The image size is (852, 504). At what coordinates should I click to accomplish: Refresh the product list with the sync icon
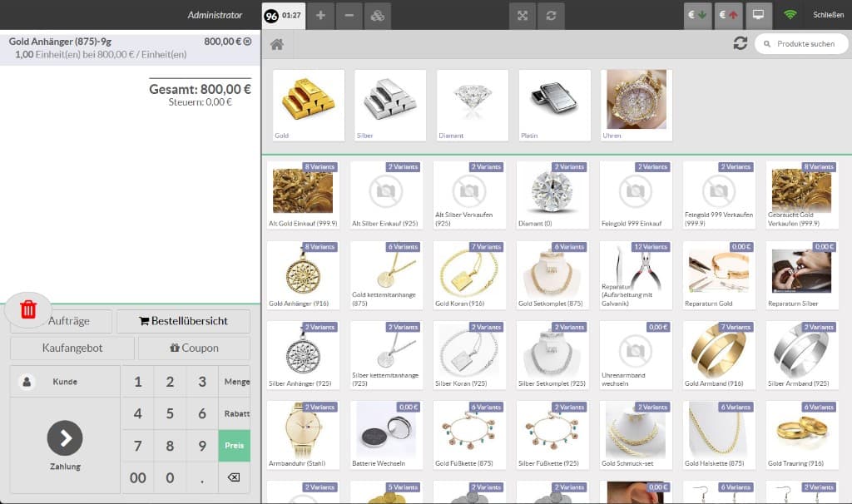(740, 43)
